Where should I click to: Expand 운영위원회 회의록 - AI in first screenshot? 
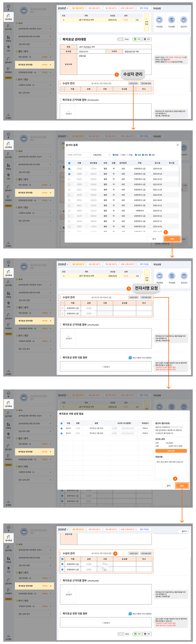tap(34, 72)
